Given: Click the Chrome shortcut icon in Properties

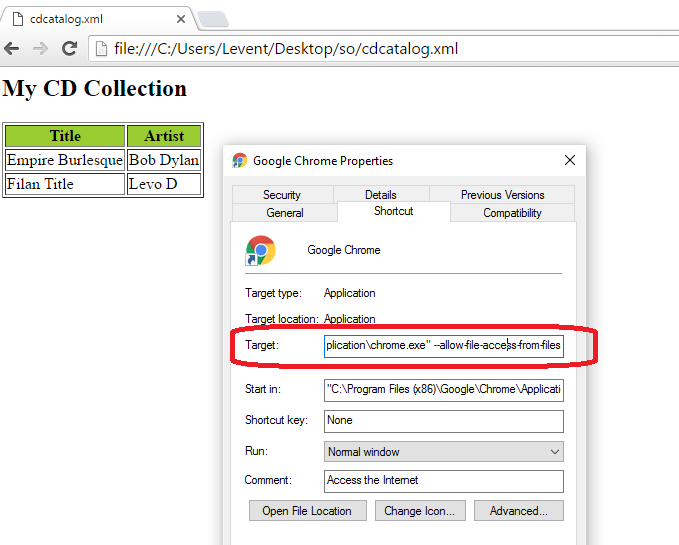Looking at the screenshot, I should click(x=260, y=251).
